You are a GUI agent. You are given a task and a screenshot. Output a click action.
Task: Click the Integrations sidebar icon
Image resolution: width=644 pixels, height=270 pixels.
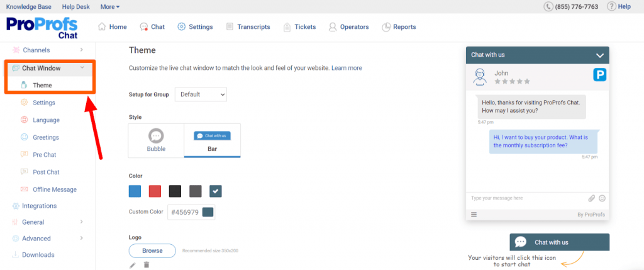click(x=16, y=206)
